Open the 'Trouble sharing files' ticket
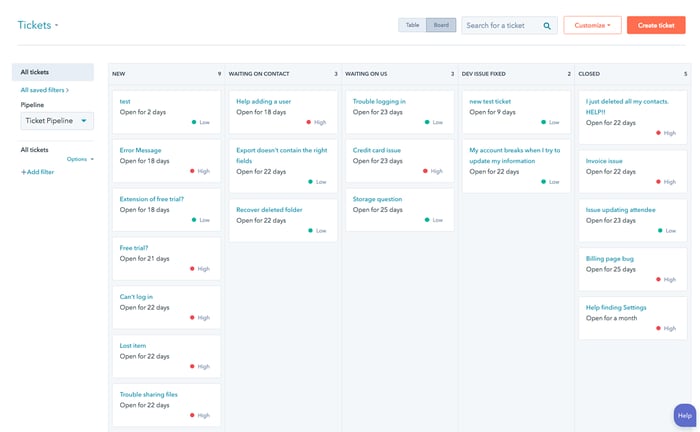The width and height of the screenshot is (700, 432). (149, 395)
